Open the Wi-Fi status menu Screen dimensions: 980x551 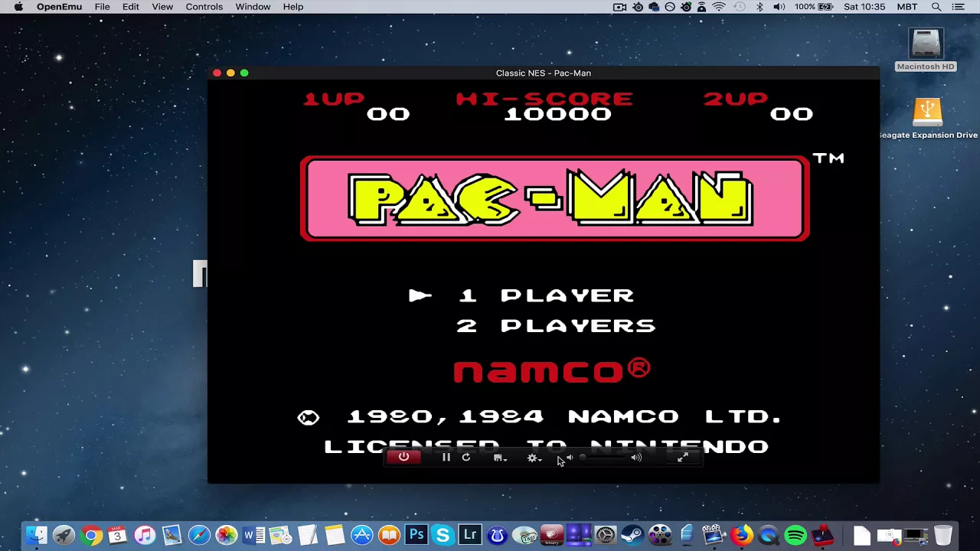[718, 7]
